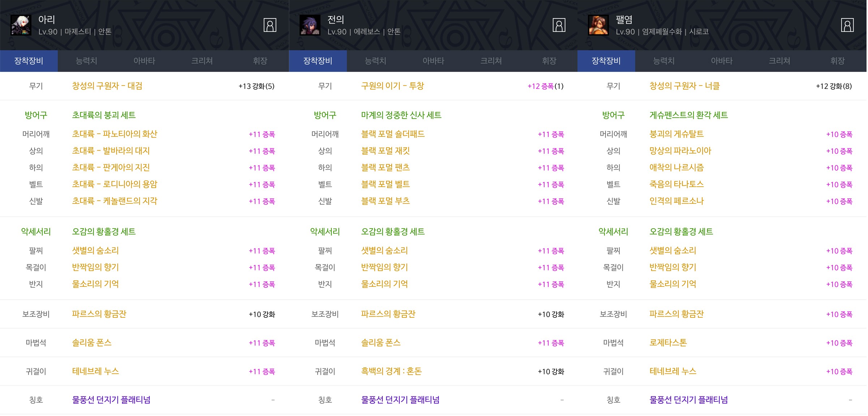Click weapon 창성의 구원자 - 너클
The height and width of the screenshot is (416, 868).
(x=684, y=86)
